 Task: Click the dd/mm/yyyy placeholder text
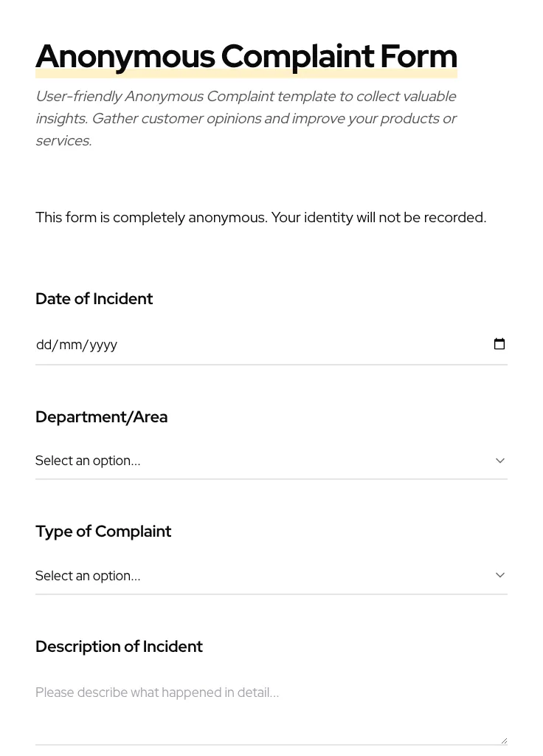tap(77, 344)
